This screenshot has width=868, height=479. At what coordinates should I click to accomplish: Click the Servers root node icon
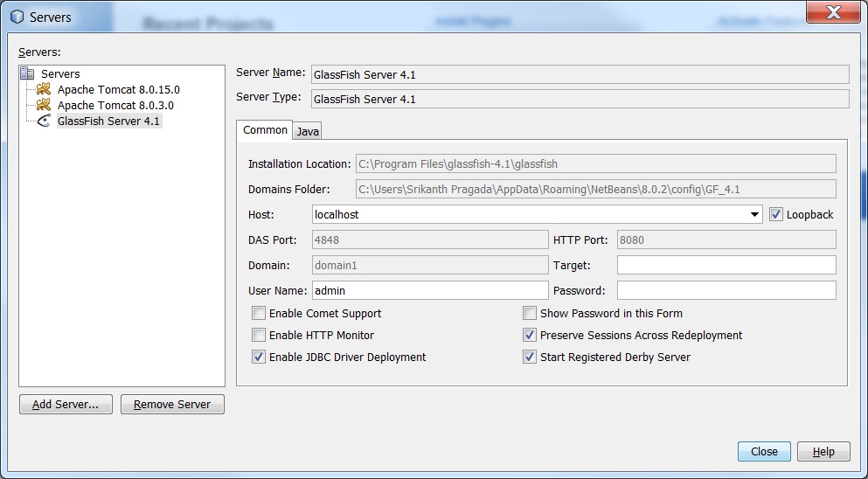pyautogui.click(x=27, y=73)
